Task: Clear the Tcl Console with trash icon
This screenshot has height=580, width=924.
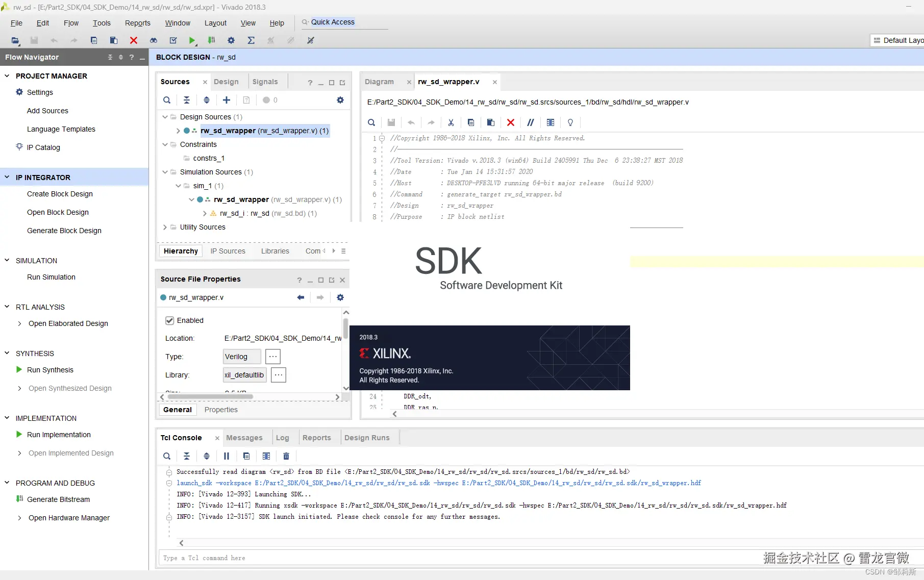Action: [x=286, y=456]
